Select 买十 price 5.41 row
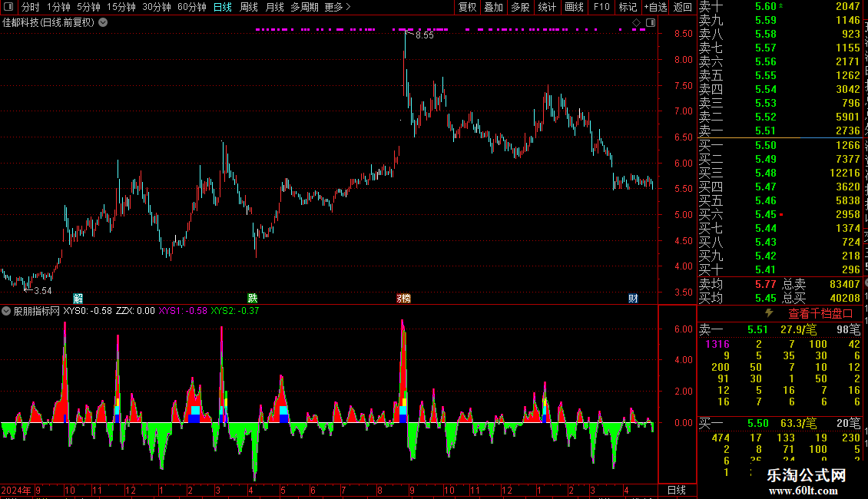 [x=780, y=269]
